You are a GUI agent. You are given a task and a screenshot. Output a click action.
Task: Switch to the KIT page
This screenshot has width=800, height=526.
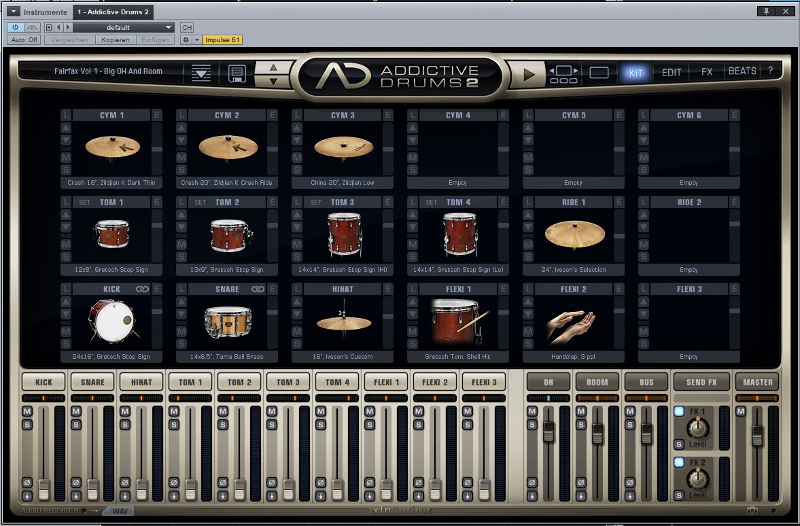click(635, 72)
